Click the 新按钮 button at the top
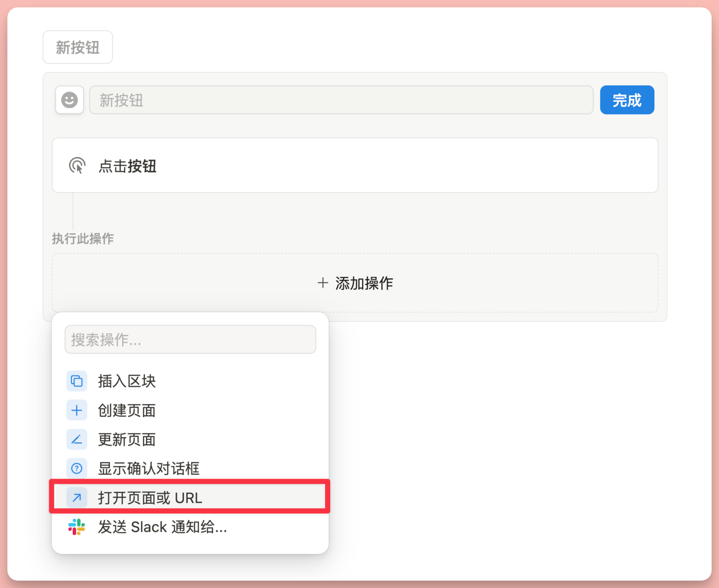The image size is (719, 588). point(77,46)
